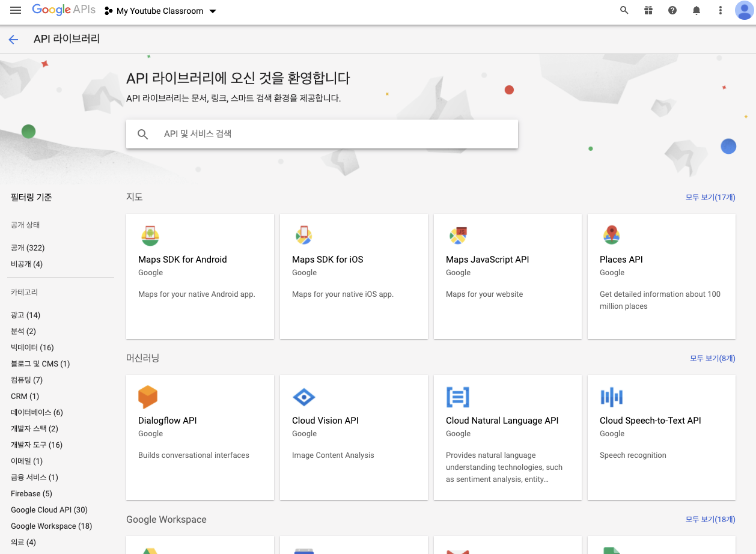Click the 지도 section heading
Image resolution: width=756 pixels, height=554 pixels.
pos(135,197)
